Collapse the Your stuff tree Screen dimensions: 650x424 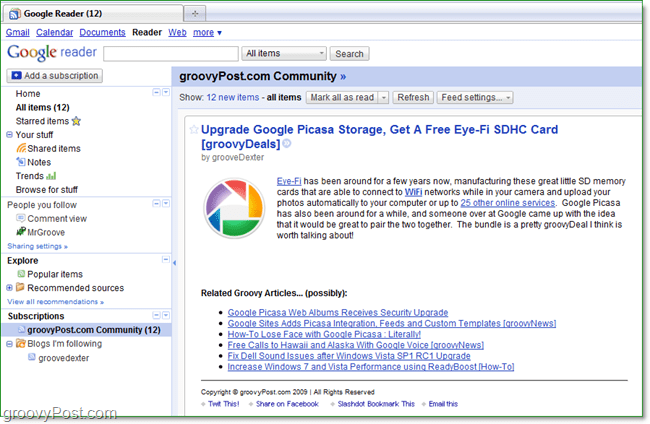pos(10,135)
